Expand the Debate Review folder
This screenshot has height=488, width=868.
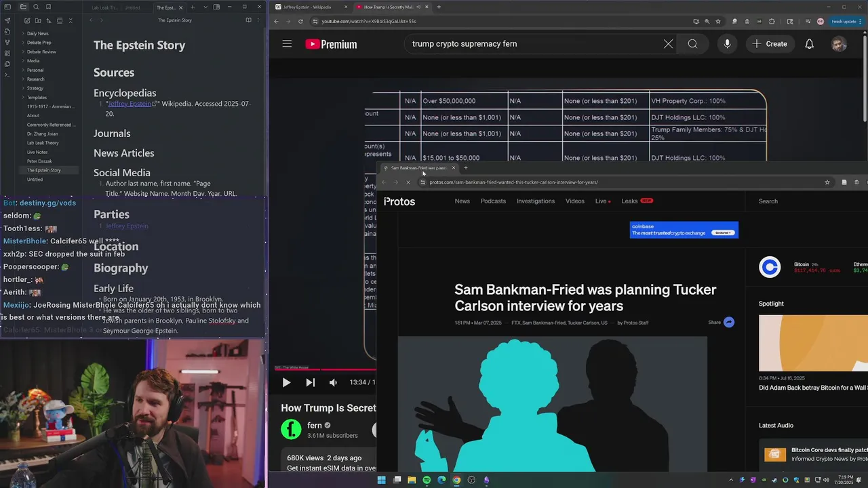point(41,52)
